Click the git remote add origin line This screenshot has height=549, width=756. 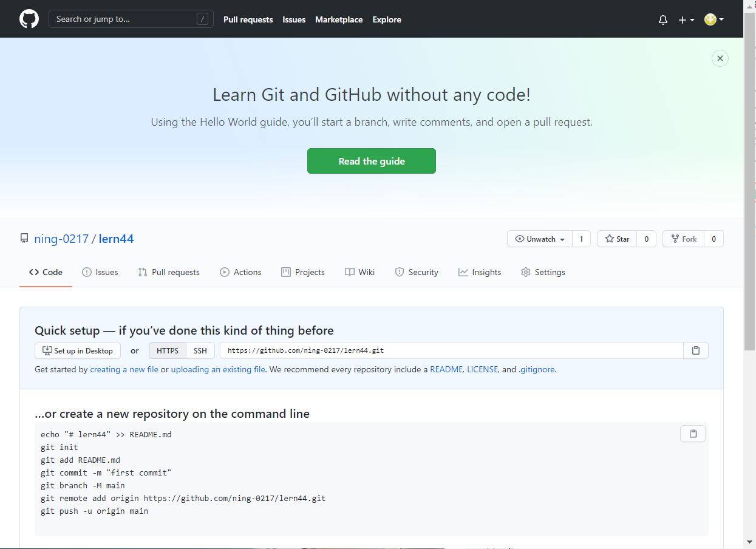point(183,498)
